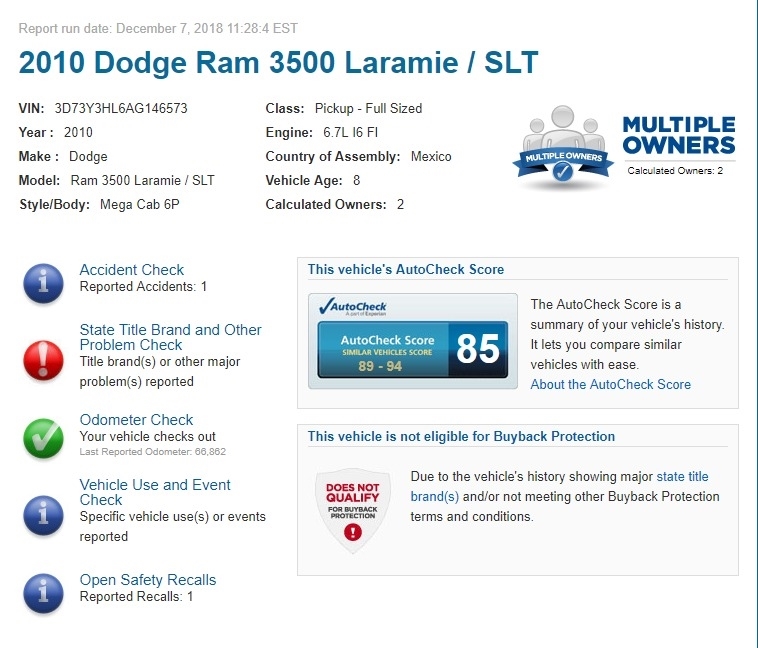This screenshot has height=648, width=758.
Task: Click the blue info icon beside Vehicle Use and Event Check
Action: tap(43, 512)
